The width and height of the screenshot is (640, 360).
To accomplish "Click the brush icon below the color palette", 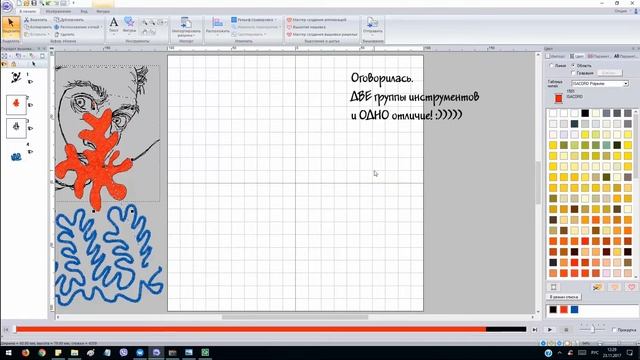I will pyautogui.click(x=597, y=287).
